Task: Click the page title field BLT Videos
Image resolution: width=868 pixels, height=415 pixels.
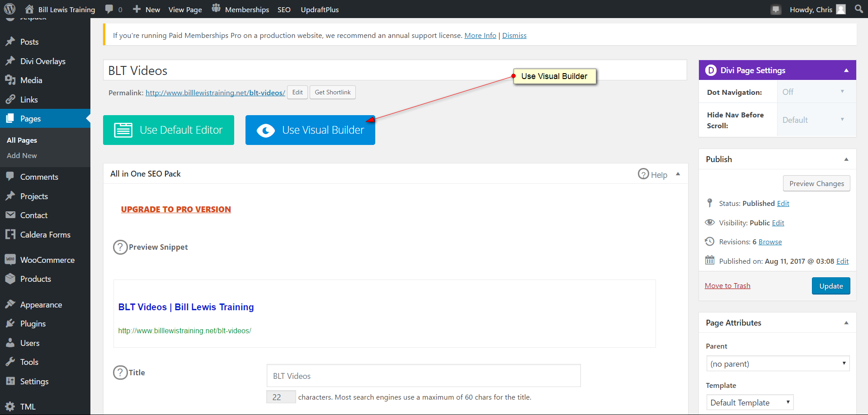Action: 395,70
